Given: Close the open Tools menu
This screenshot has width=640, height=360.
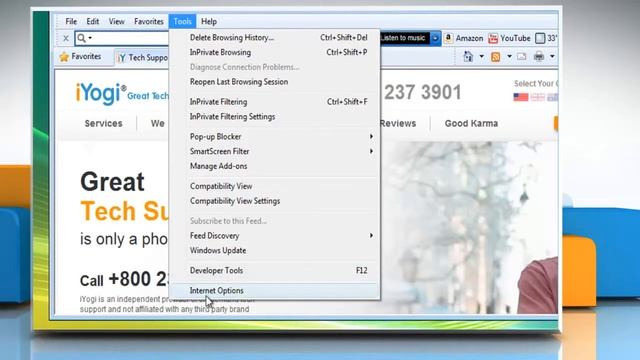Looking at the screenshot, I should click(x=182, y=21).
